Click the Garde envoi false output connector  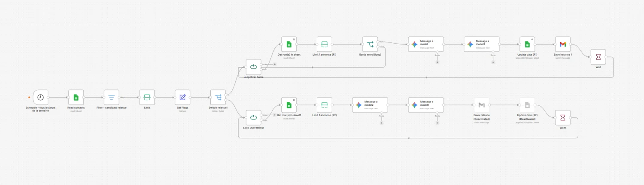378,47
